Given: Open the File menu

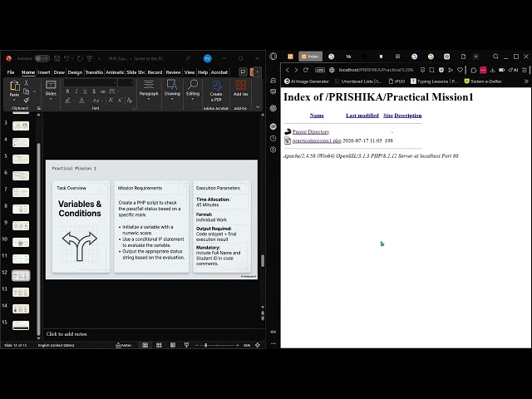Looking at the screenshot, I should click(11, 72).
